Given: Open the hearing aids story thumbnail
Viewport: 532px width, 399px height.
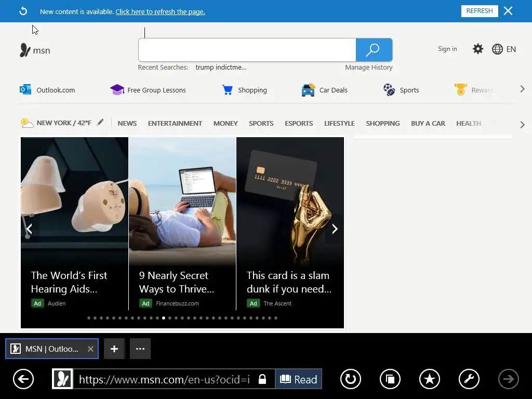Looking at the screenshot, I should tap(74, 200).
